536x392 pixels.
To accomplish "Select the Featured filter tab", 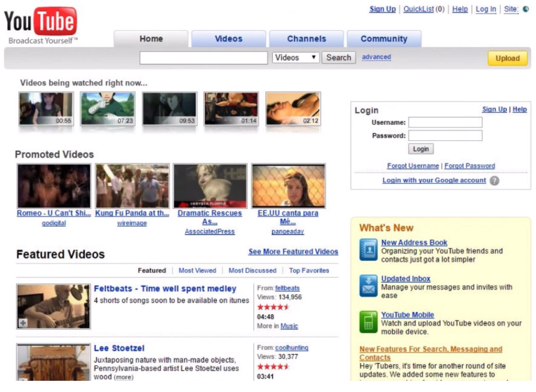I will pos(152,271).
